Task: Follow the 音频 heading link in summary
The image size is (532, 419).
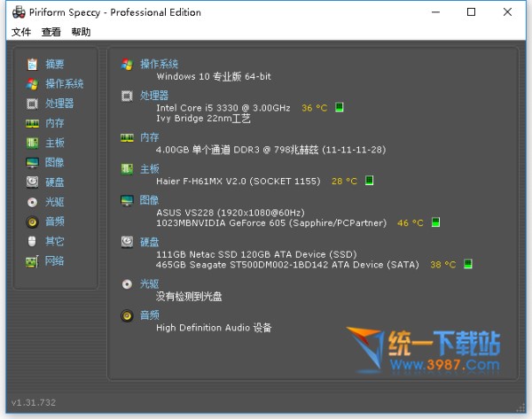Action: (150, 315)
